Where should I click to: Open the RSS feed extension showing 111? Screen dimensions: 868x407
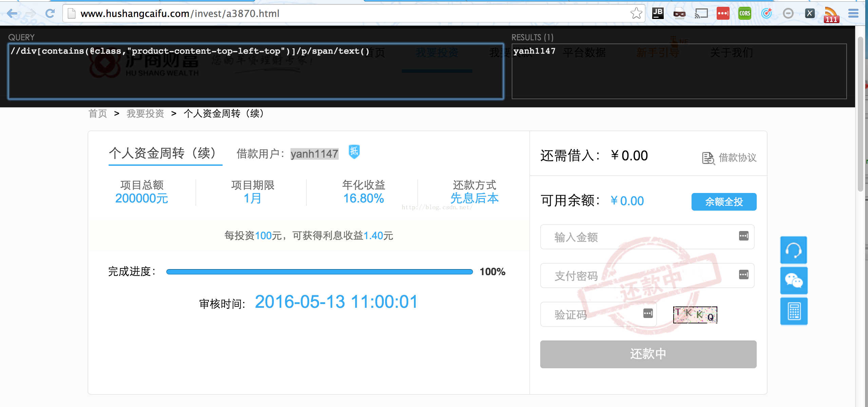(831, 15)
